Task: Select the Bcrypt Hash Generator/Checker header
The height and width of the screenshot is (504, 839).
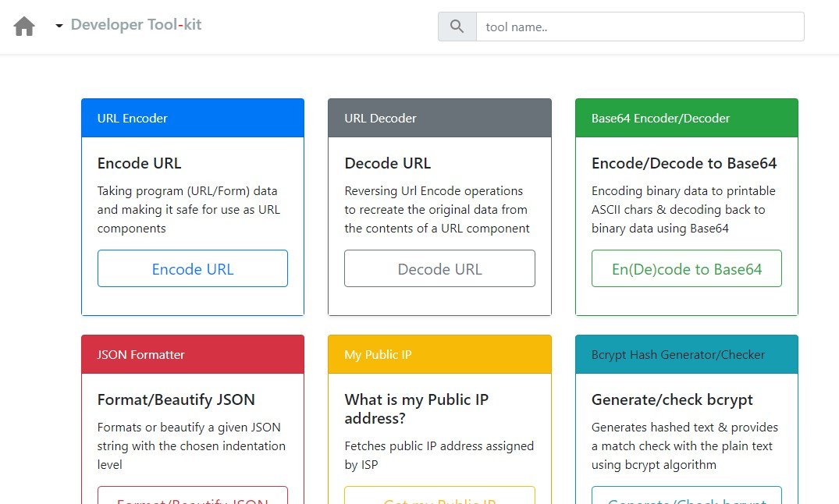Action: [687, 355]
